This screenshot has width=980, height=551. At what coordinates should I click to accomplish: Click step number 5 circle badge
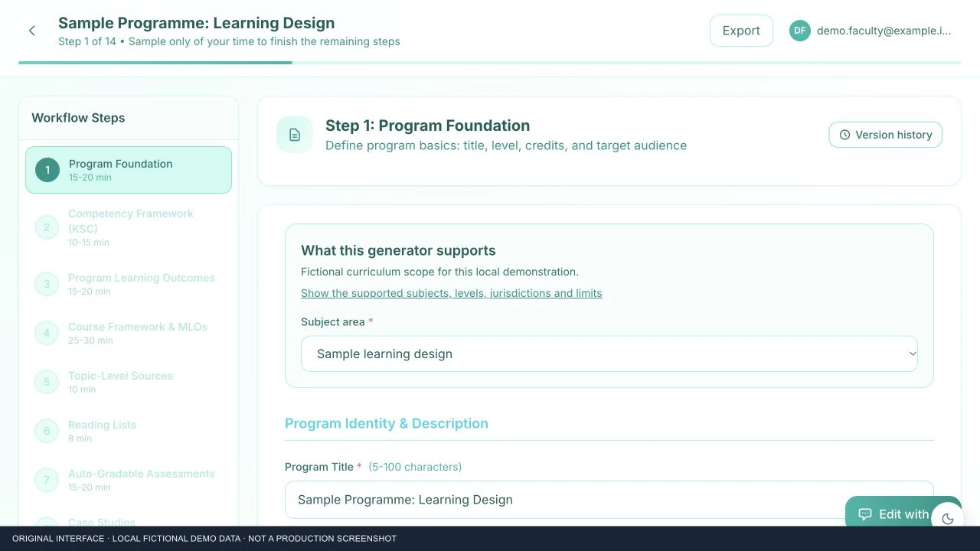(47, 382)
